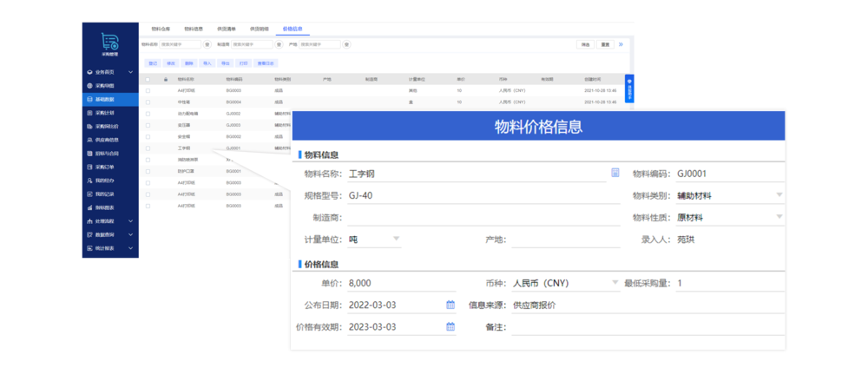Open 采购导图 globe icon in sidebar

pyautogui.click(x=89, y=86)
